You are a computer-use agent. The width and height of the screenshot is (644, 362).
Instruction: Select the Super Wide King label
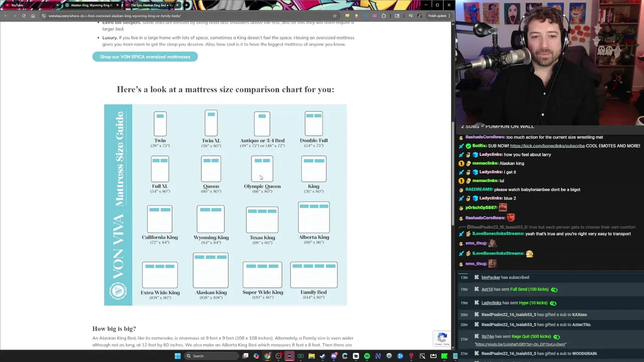point(263,292)
